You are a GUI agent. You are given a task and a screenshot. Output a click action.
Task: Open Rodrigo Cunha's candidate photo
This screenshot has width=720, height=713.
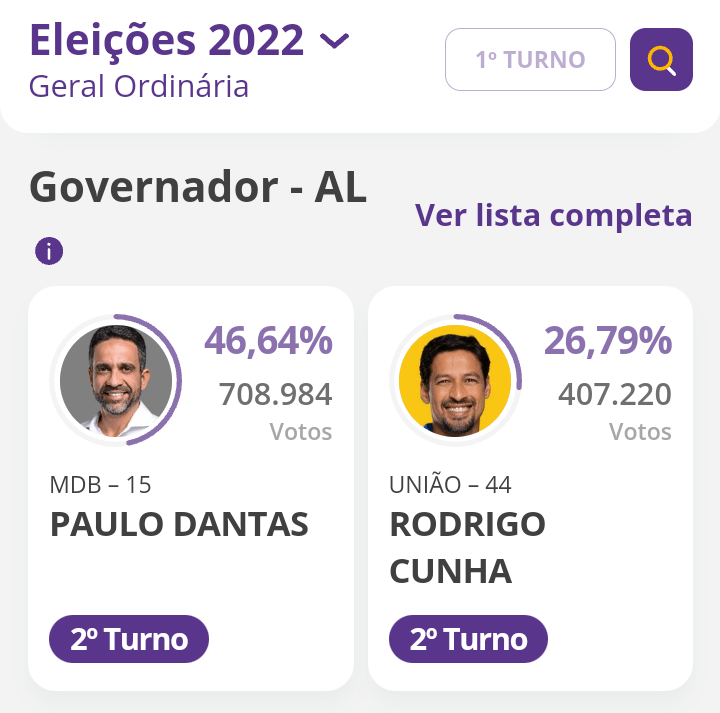[x=455, y=380]
